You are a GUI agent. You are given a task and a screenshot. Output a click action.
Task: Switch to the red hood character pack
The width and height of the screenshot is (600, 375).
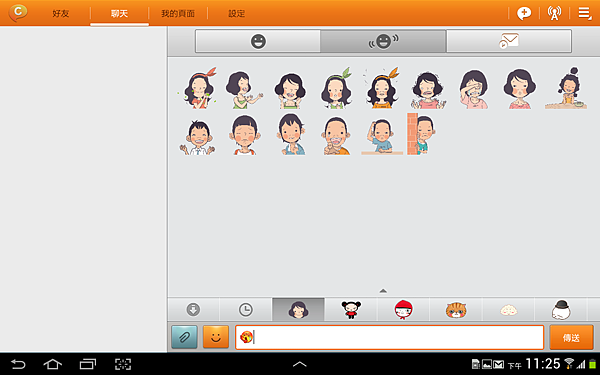pos(403,309)
